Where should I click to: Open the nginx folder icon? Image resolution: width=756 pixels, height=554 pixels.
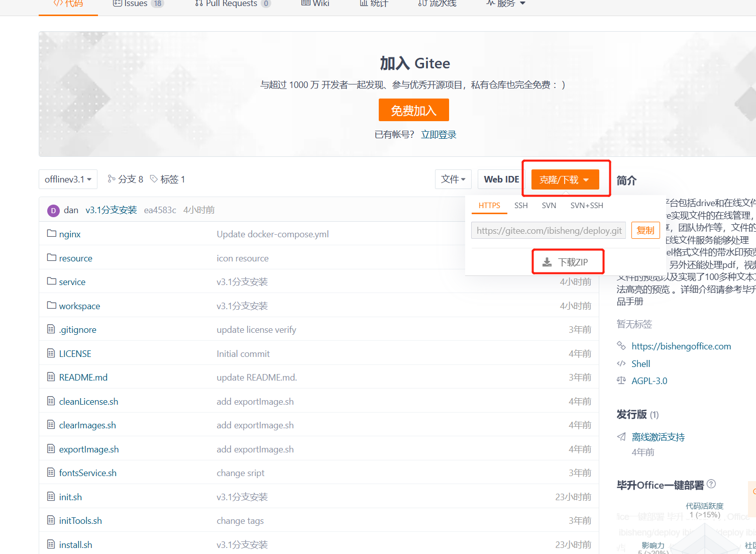click(51, 234)
